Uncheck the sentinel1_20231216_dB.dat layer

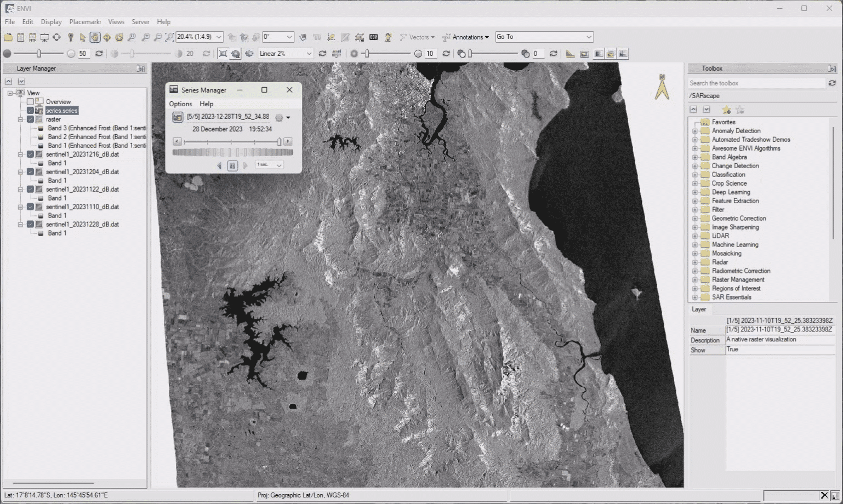(31, 154)
